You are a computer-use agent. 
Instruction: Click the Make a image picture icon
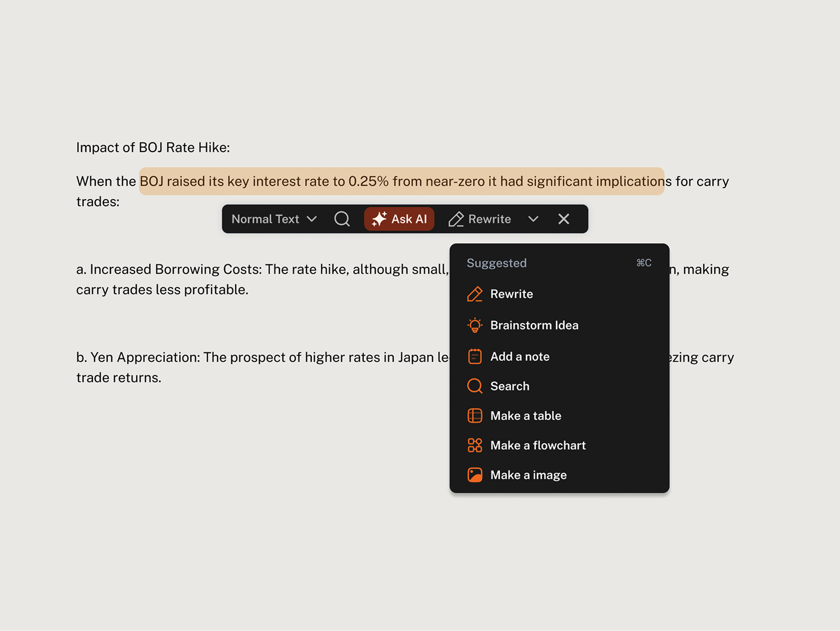tap(475, 475)
